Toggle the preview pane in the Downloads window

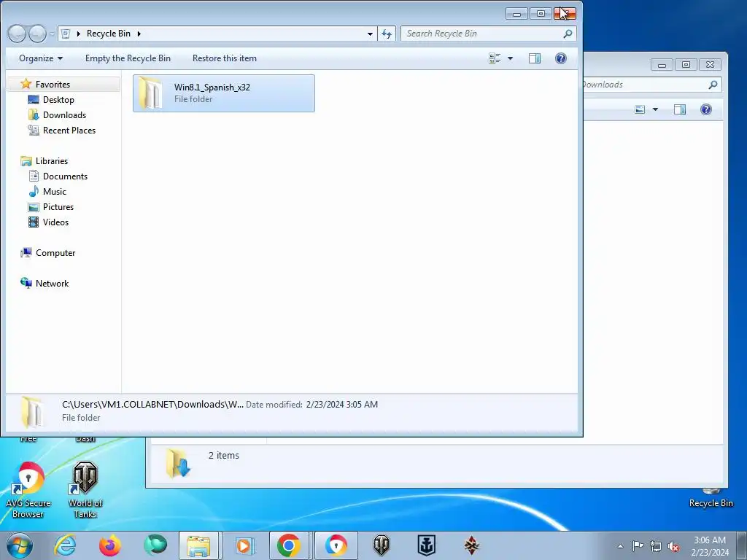pos(680,109)
